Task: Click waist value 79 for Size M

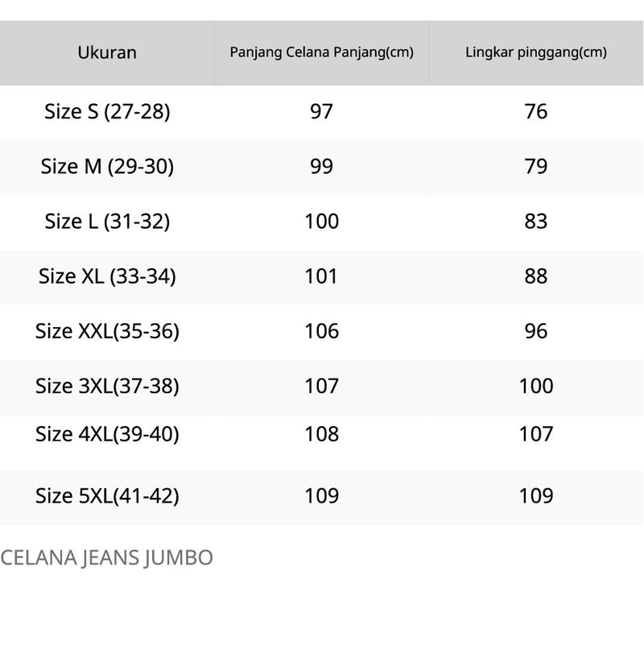Action: pyautogui.click(x=535, y=167)
